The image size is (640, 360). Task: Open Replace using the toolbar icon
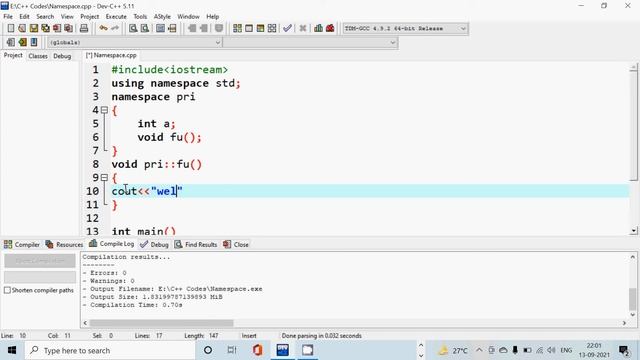144,28
